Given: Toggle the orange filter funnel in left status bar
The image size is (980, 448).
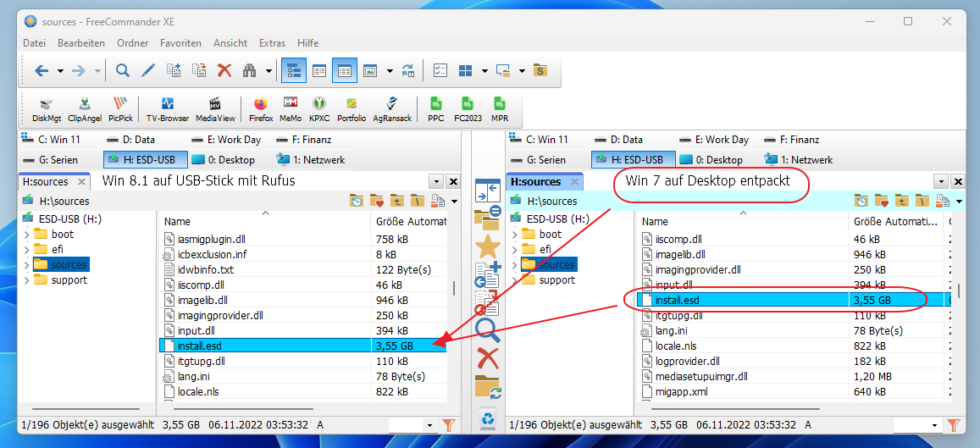Looking at the screenshot, I should (449, 425).
